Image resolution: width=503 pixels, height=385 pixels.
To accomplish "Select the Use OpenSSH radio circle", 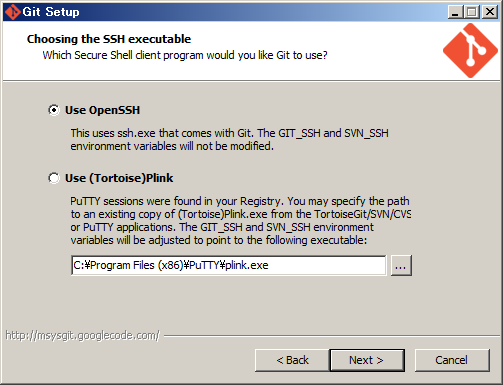I will coord(54,110).
